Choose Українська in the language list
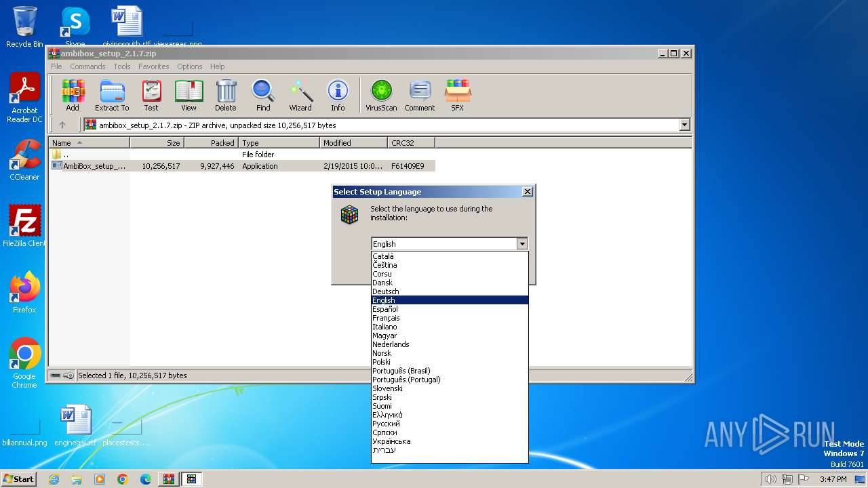The width and height of the screenshot is (868, 488). coord(450,441)
